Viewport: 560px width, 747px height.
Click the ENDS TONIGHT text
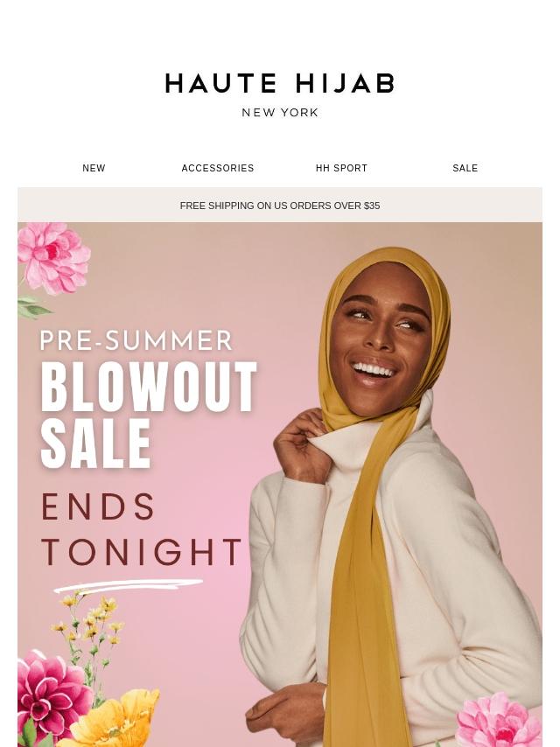click(x=142, y=529)
